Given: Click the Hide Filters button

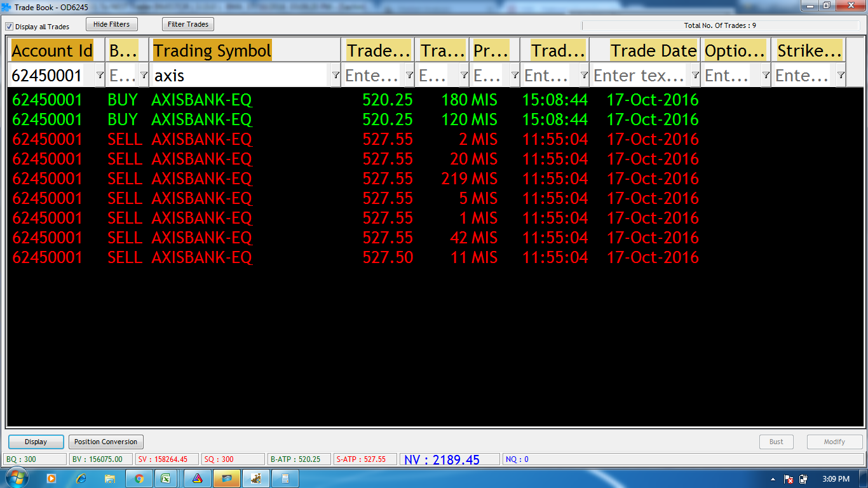Looking at the screenshot, I should [111, 24].
